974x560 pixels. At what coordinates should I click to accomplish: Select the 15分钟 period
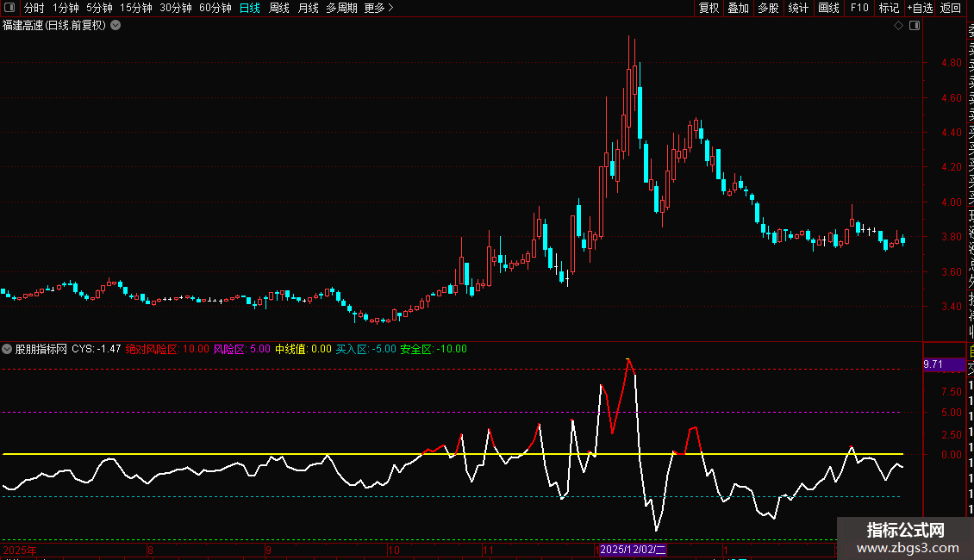[136, 8]
